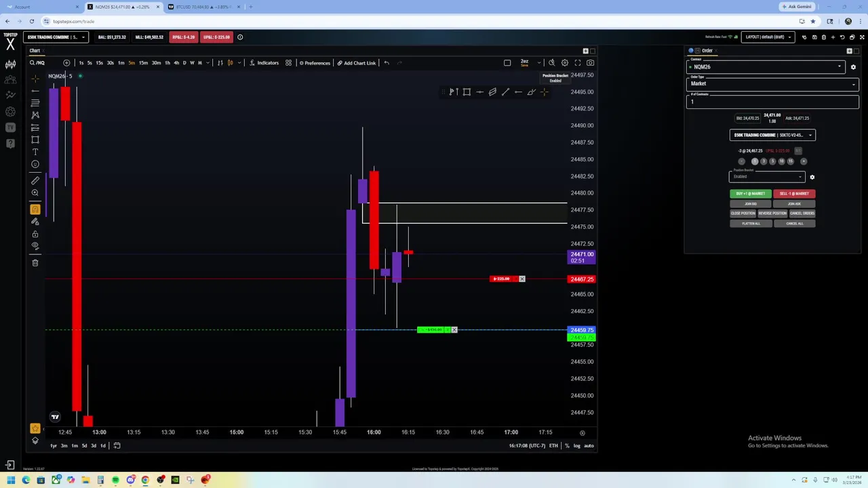This screenshot has height=488, width=868.
Task: Select the 15m timeframe
Action: click(x=143, y=63)
